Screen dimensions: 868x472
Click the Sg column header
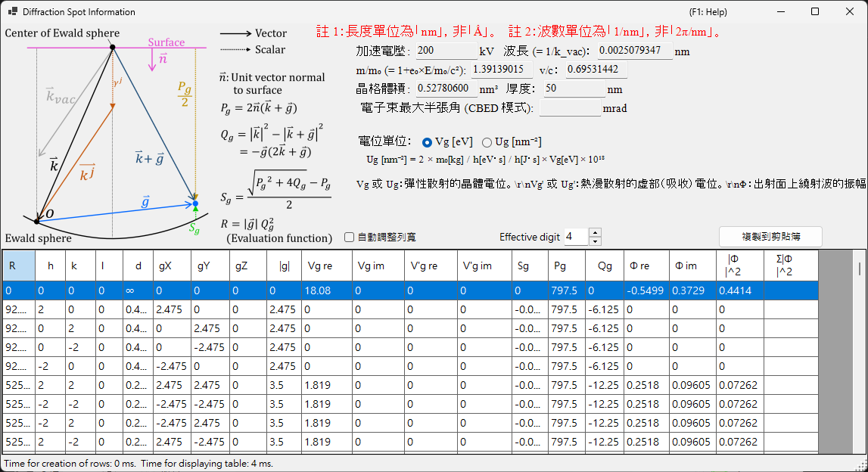tap(530, 265)
